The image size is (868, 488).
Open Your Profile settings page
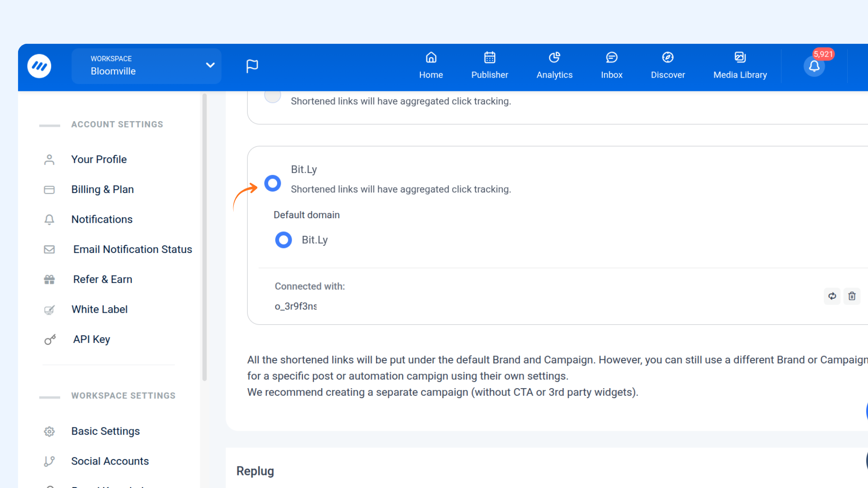[x=99, y=160]
